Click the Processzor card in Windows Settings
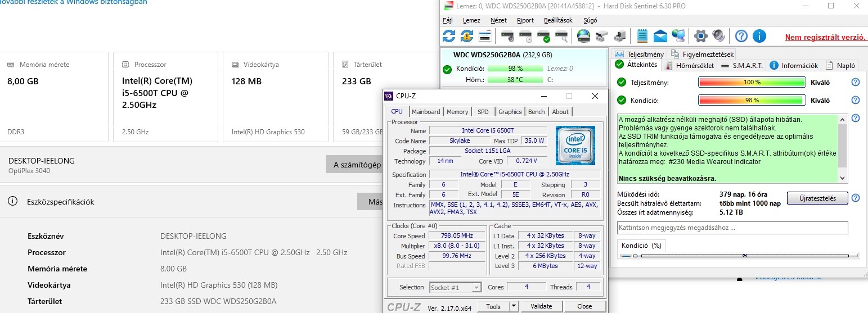 tap(165, 96)
